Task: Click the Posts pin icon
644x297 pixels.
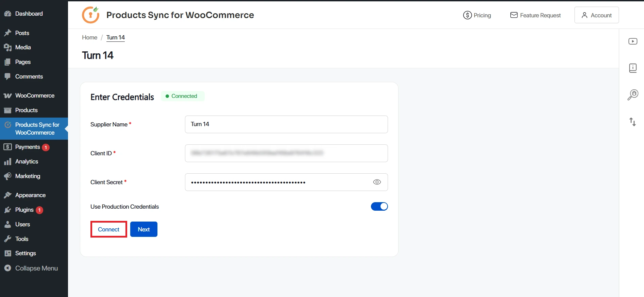Action: [7, 33]
